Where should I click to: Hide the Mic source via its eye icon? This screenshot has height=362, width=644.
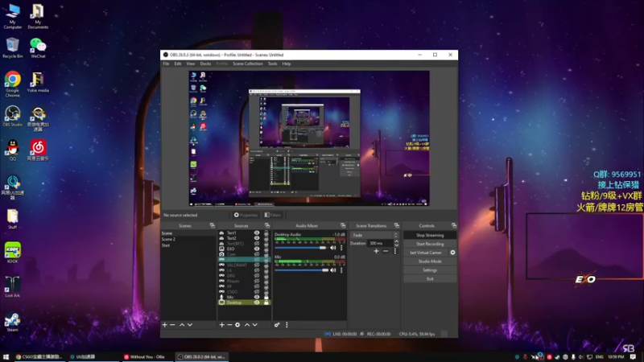point(257,297)
